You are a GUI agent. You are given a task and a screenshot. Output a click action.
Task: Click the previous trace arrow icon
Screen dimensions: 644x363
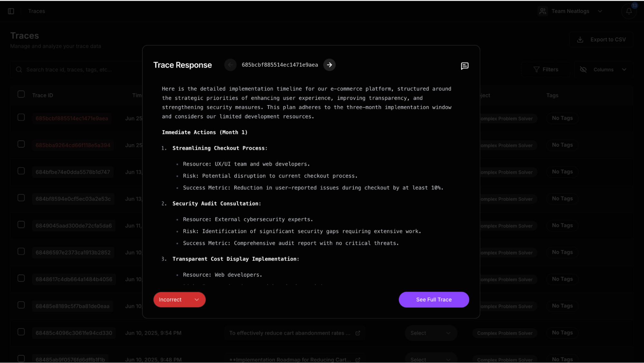pyautogui.click(x=230, y=65)
